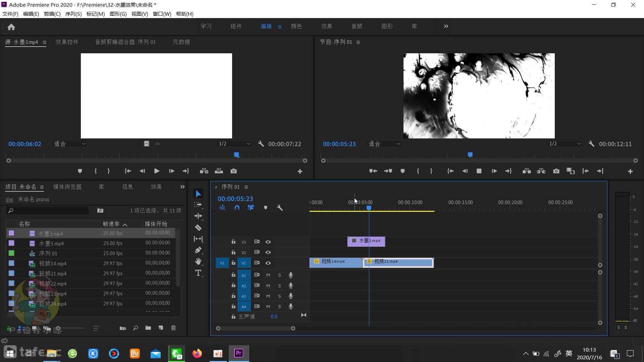Open Program monitor settings wrench
The width and height of the screenshot is (644, 362).
pyautogui.click(x=591, y=144)
